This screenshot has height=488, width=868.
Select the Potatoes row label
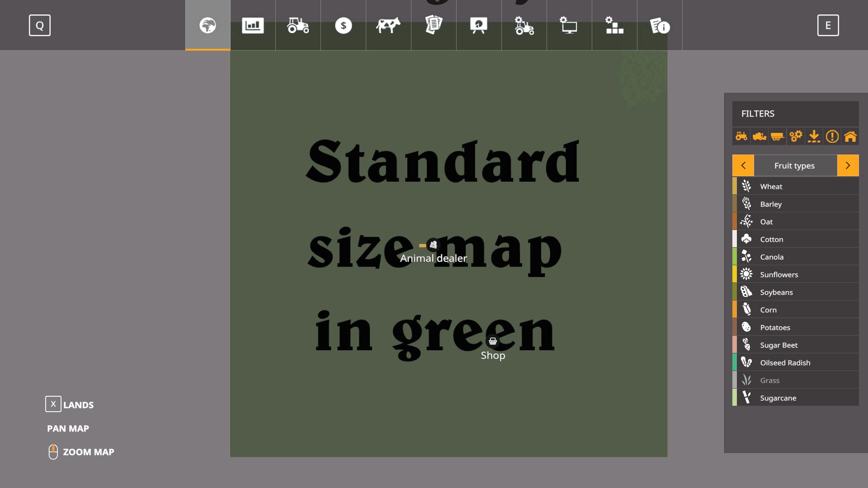pyautogui.click(x=775, y=328)
